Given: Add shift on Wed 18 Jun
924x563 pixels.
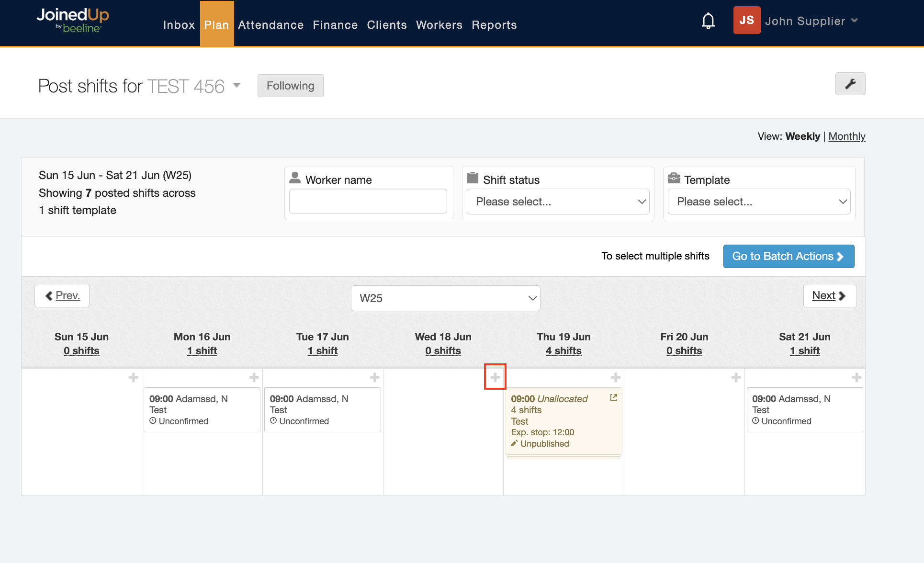Looking at the screenshot, I should pyautogui.click(x=495, y=377).
